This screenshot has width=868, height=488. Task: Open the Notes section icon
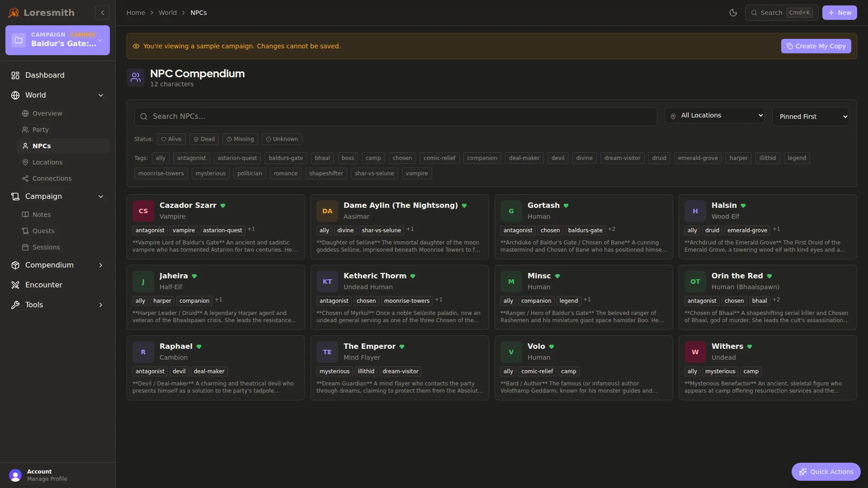(26, 215)
